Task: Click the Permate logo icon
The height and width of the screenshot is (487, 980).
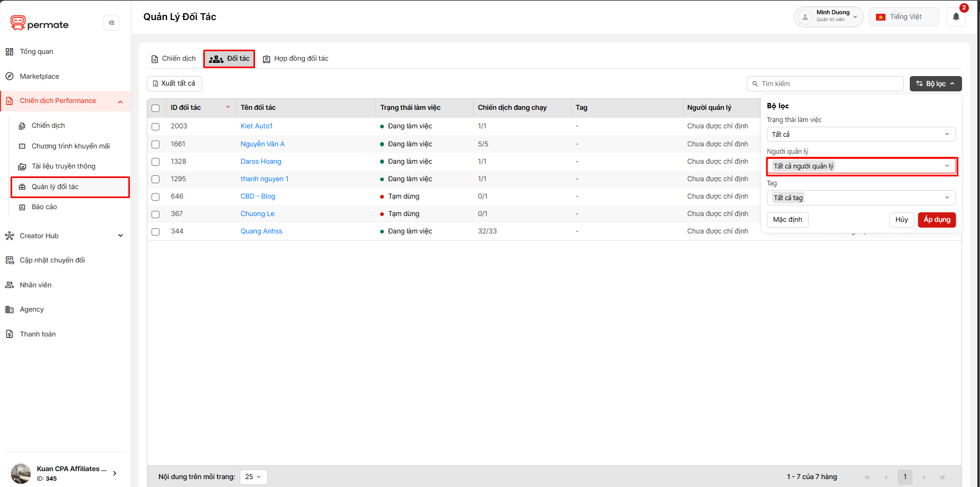Action: (18, 23)
